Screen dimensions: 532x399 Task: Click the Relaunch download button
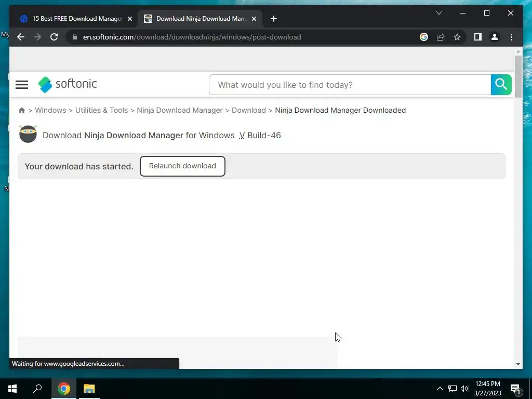[x=182, y=166]
